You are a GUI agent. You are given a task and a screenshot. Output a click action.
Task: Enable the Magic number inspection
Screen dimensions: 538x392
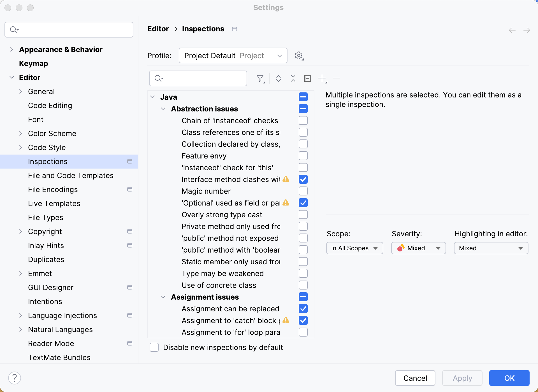pyautogui.click(x=303, y=191)
